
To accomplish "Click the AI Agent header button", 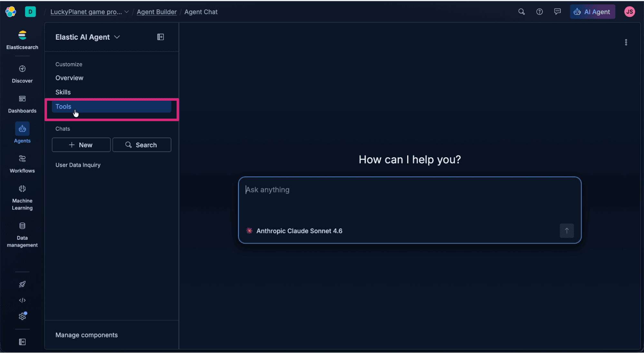I will (x=592, y=12).
